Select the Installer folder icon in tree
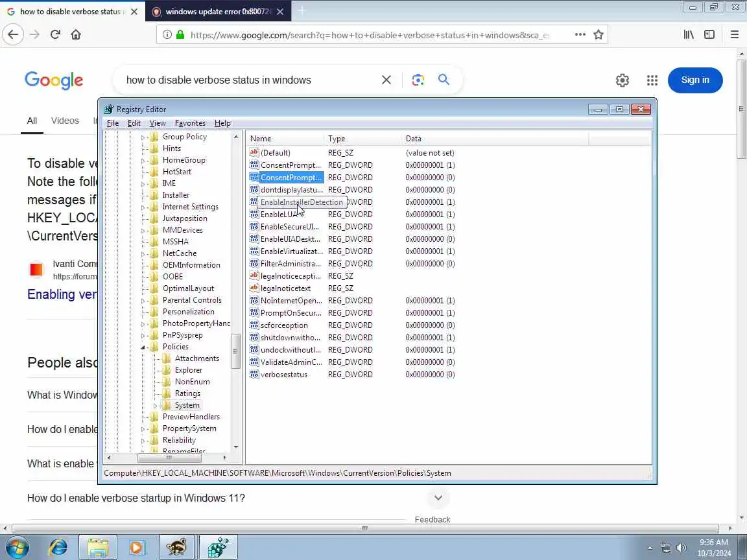Viewport: 747px width, 560px height. (154, 195)
